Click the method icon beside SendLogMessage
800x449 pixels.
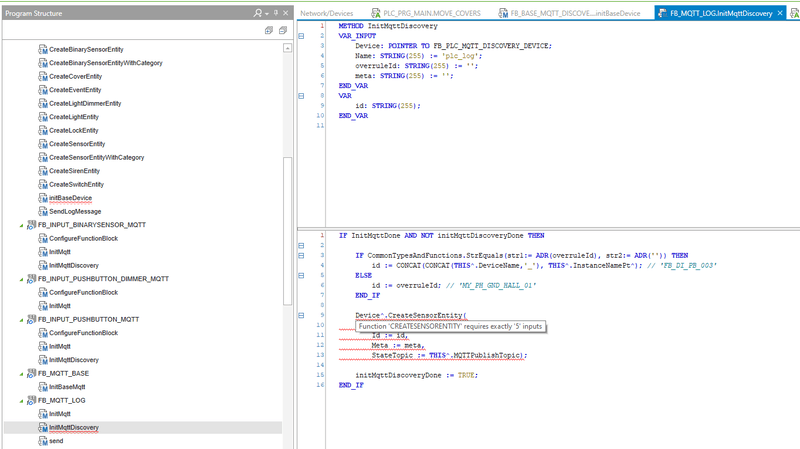coord(43,212)
